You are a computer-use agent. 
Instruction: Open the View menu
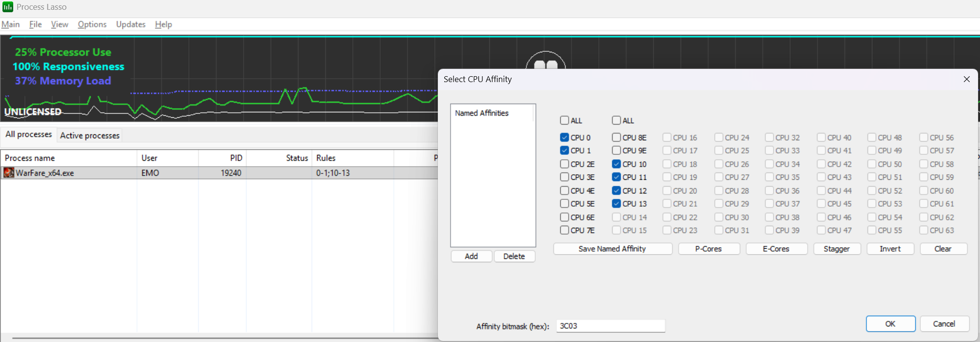click(x=60, y=24)
